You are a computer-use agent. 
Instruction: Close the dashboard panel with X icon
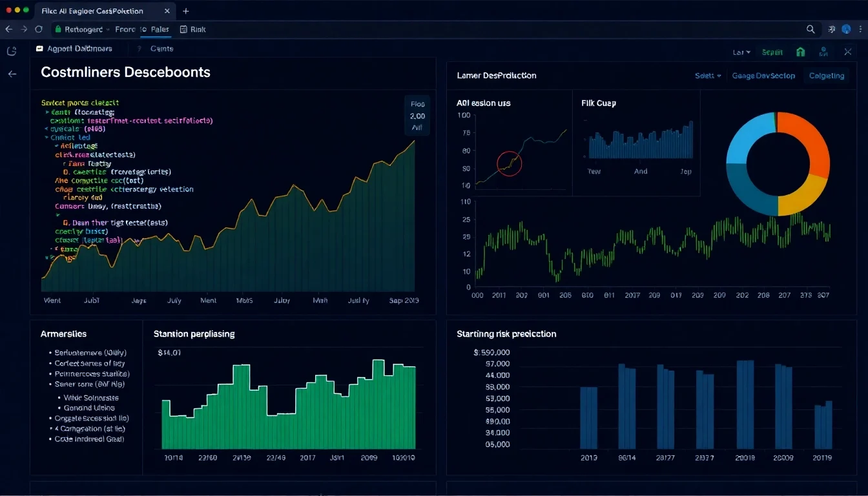click(x=847, y=52)
